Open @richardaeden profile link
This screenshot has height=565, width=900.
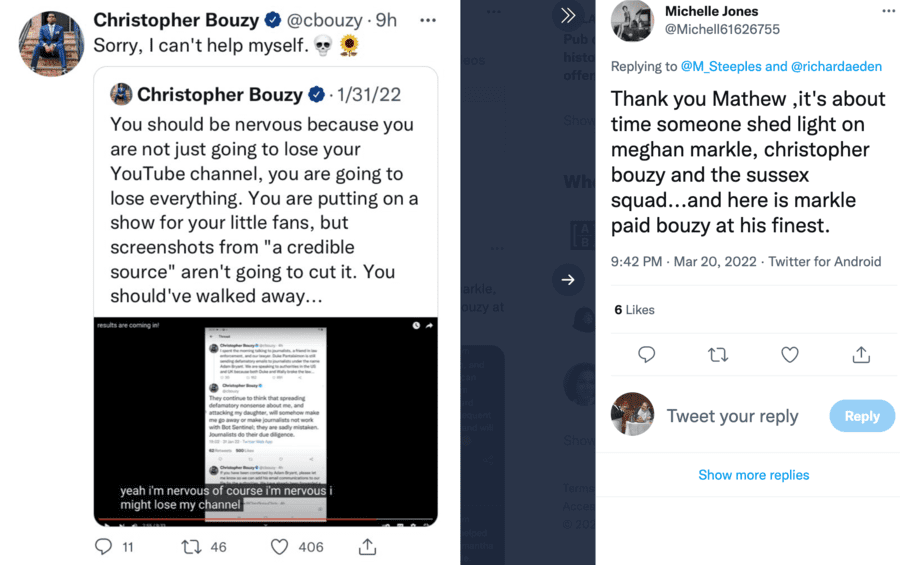(x=837, y=67)
